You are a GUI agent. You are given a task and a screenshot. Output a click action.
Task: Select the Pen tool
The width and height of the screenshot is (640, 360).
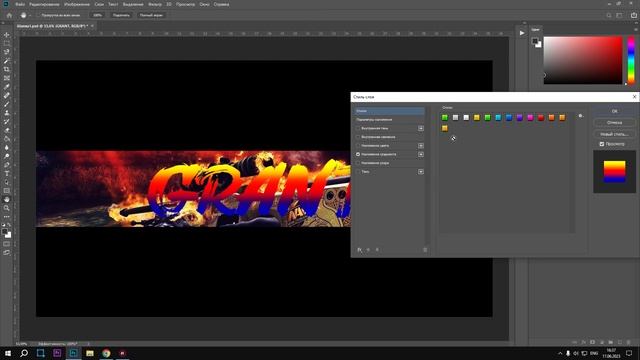pos(7,164)
